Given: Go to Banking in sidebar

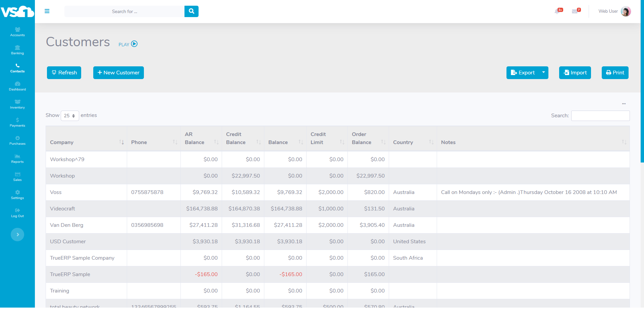Looking at the screenshot, I should pos(17,50).
